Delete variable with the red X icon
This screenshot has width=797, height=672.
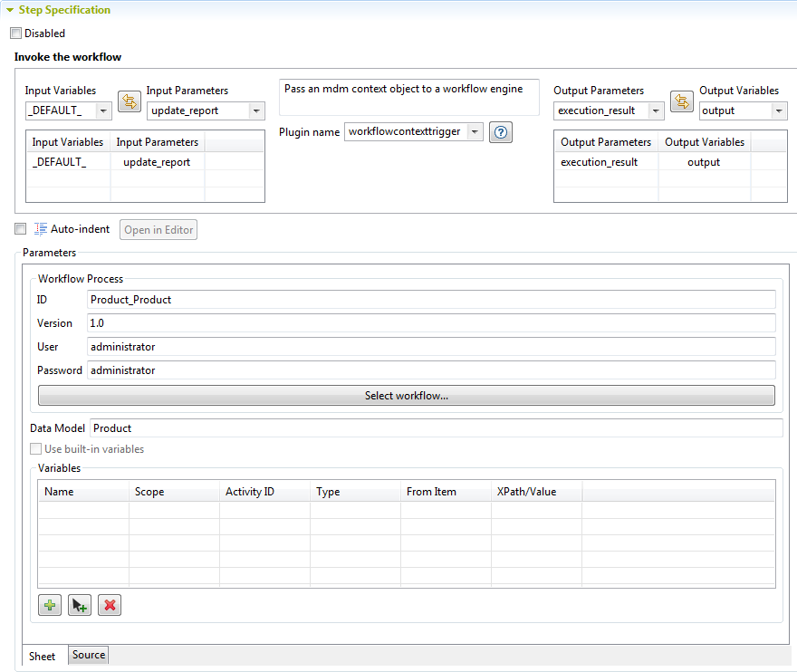pyautogui.click(x=110, y=605)
